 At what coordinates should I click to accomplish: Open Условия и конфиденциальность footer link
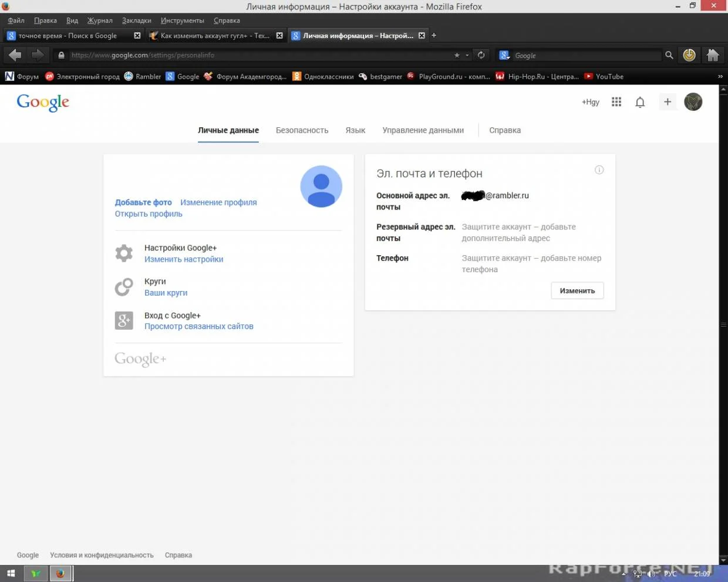point(102,555)
